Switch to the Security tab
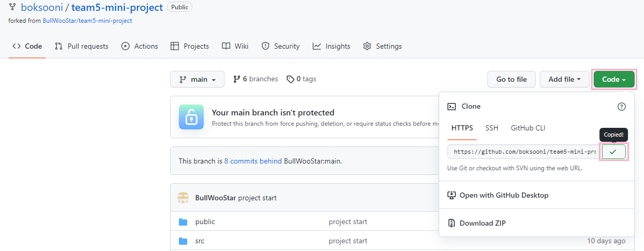Screen dimensions: 644x251 pyautogui.click(x=281, y=46)
